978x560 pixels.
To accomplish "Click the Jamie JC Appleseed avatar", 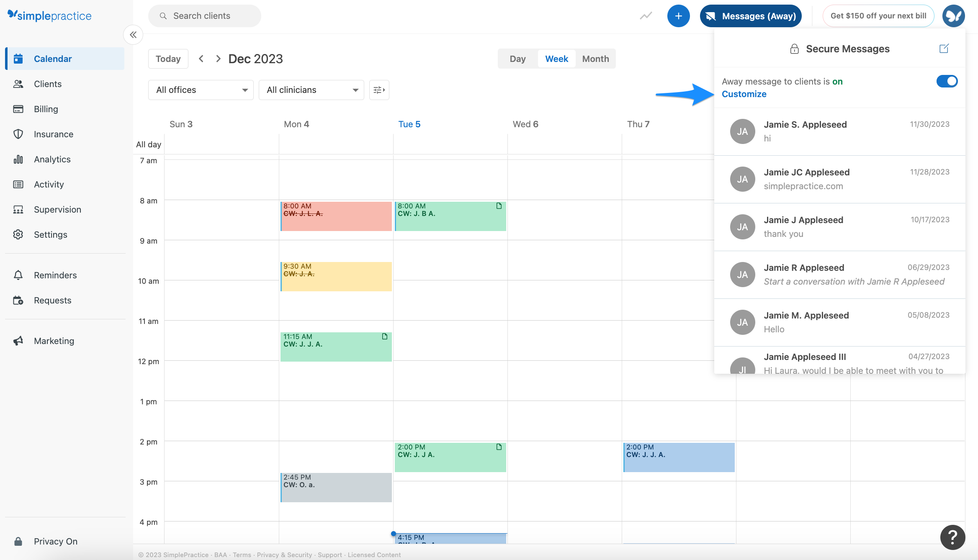I will [x=742, y=179].
